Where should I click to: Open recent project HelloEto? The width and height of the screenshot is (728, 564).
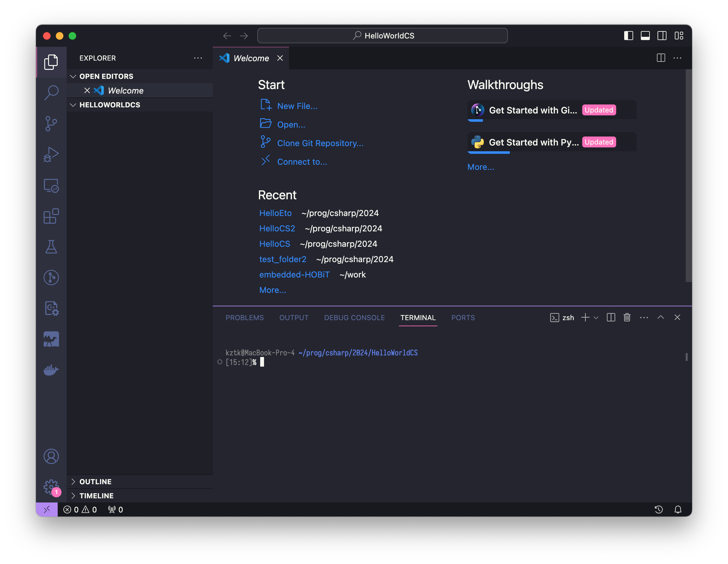(275, 213)
